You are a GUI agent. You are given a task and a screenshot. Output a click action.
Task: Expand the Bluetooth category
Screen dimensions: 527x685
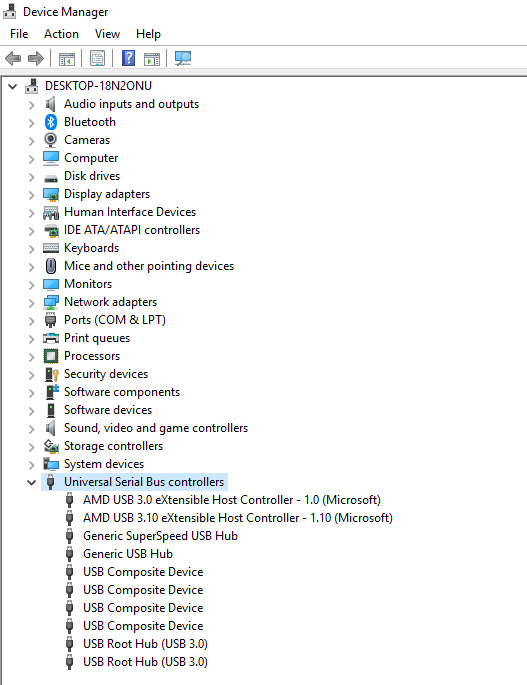point(31,123)
